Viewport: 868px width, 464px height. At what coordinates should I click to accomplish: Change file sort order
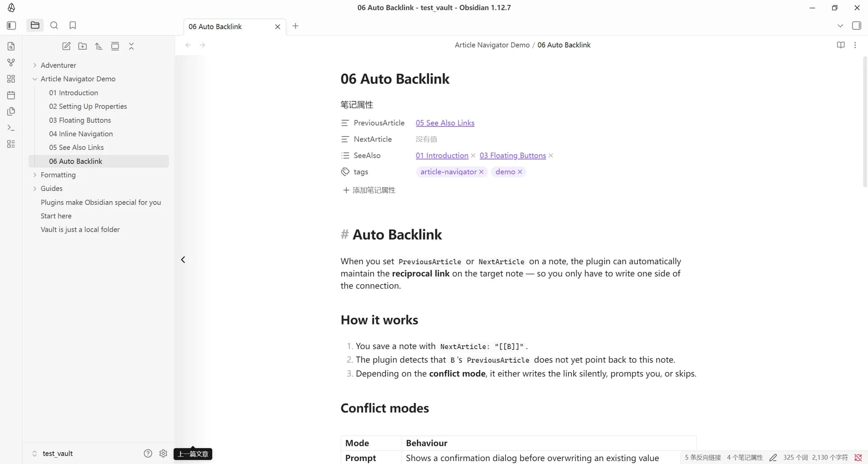[99, 46]
